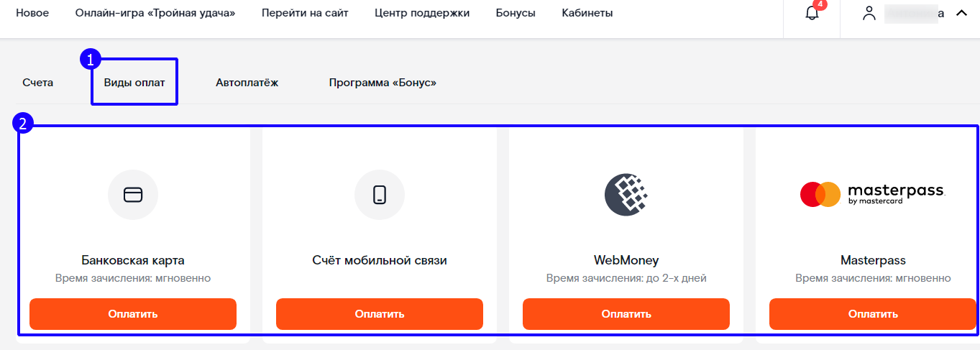Click Оплатить under WebMoney
This screenshot has width=980, height=350.
coord(626,314)
